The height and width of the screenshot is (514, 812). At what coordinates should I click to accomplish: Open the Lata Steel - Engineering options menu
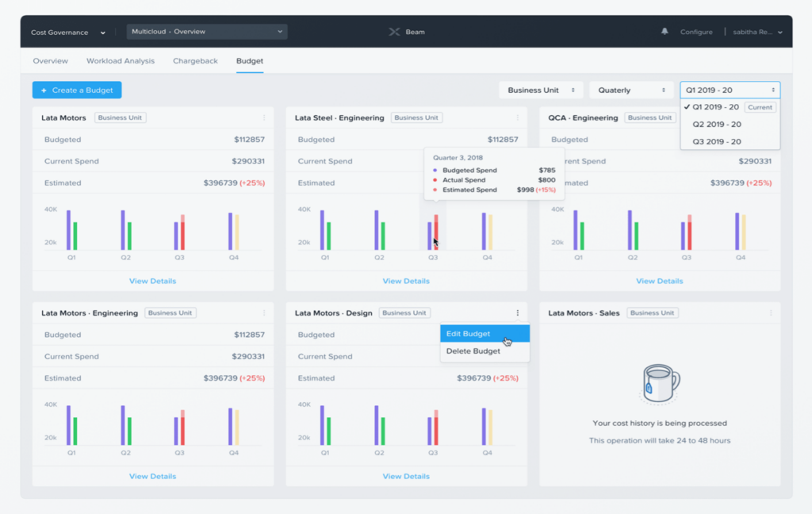click(516, 117)
